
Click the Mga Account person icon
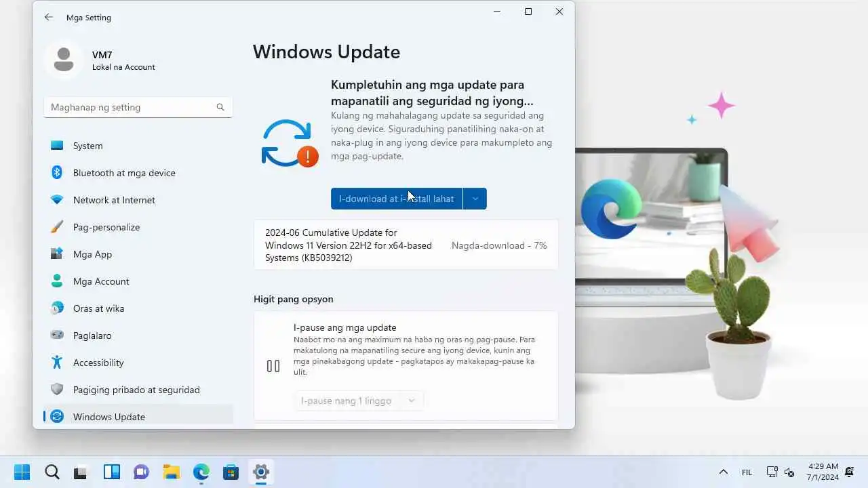tap(57, 281)
